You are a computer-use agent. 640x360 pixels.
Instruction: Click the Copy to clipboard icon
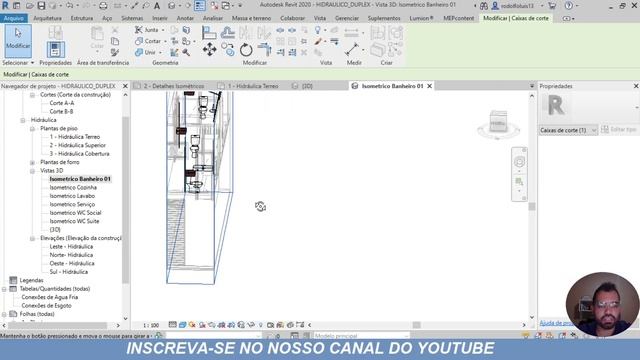115,41
